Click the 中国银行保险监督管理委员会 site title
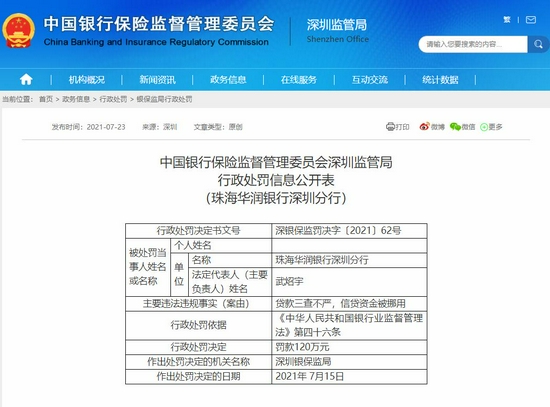The height and width of the screenshot is (407, 550). (159, 24)
